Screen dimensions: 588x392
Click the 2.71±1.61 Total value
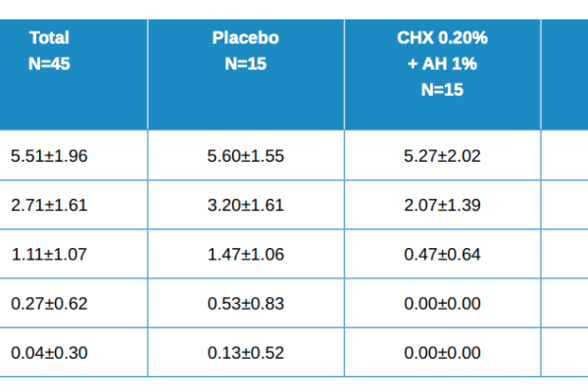(x=49, y=205)
